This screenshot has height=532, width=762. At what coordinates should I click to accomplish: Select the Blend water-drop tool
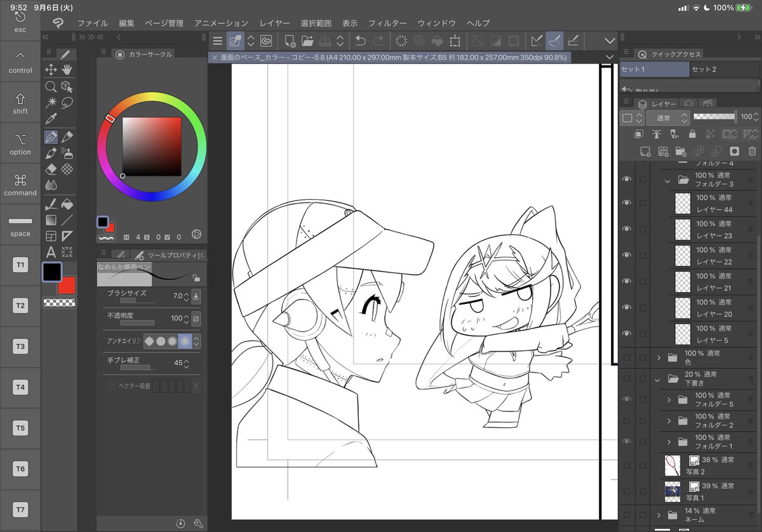point(51,185)
